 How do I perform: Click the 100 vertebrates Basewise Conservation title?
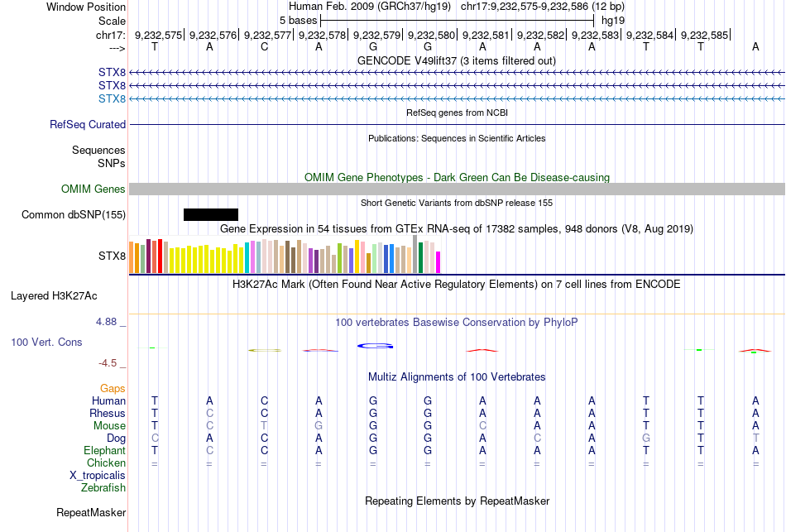[456, 323]
